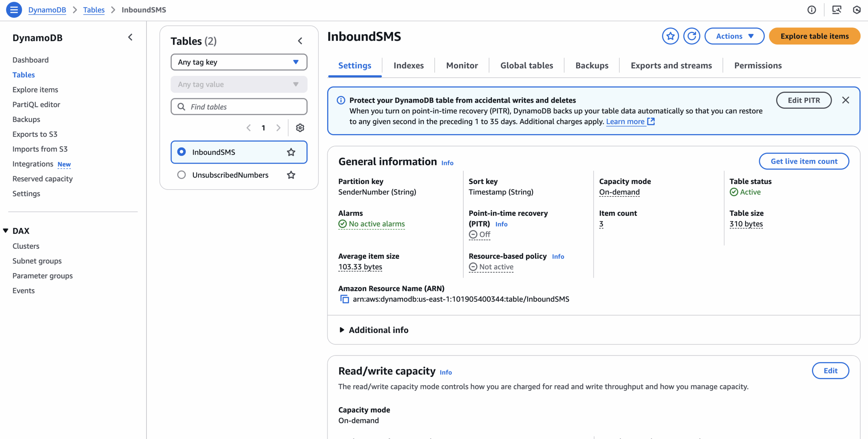Open Info link next to General information
Screen dimensions: 868x439
pyautogui.click(x=447, y=163)
